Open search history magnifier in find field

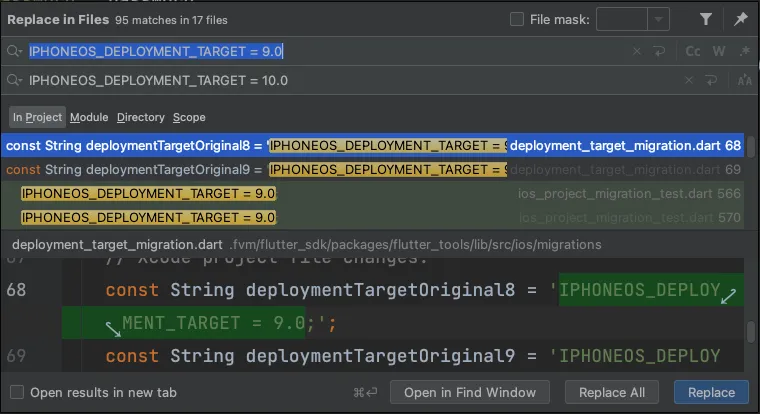(15, 51)
